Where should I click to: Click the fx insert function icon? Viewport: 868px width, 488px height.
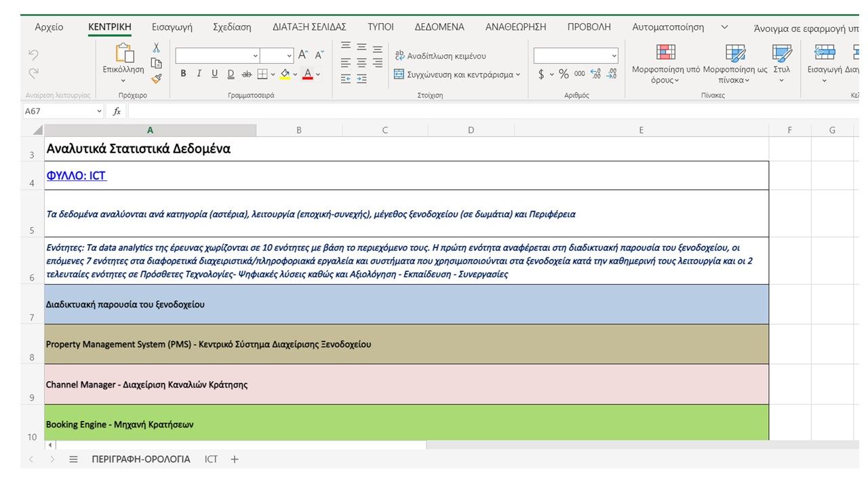click(x=117, y=111)
